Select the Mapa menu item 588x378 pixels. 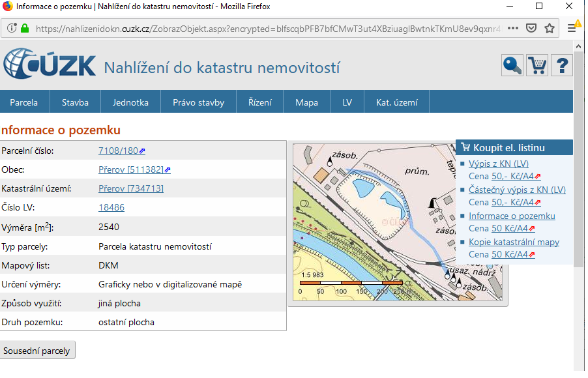306,102
